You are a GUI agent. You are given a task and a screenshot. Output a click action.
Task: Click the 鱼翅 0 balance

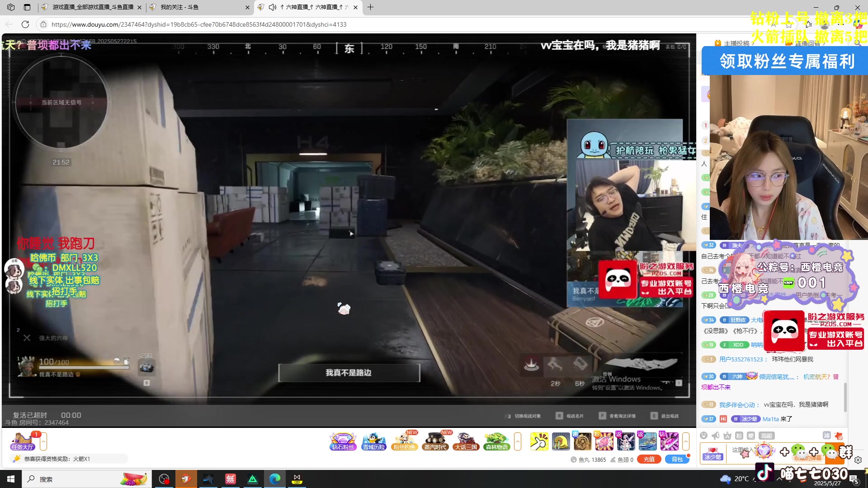pos(622,460)
